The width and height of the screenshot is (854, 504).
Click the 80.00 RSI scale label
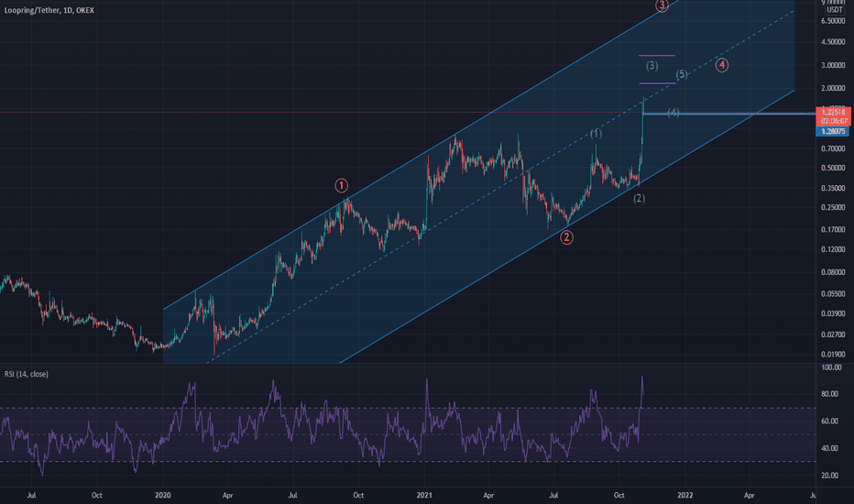point(829,394)
